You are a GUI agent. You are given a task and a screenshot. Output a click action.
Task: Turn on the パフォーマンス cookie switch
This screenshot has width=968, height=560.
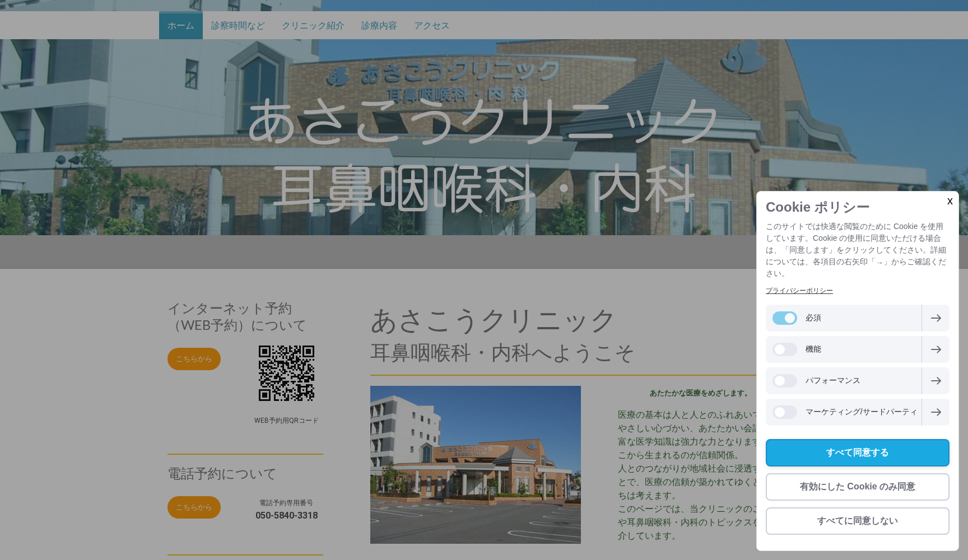[784, 381]
